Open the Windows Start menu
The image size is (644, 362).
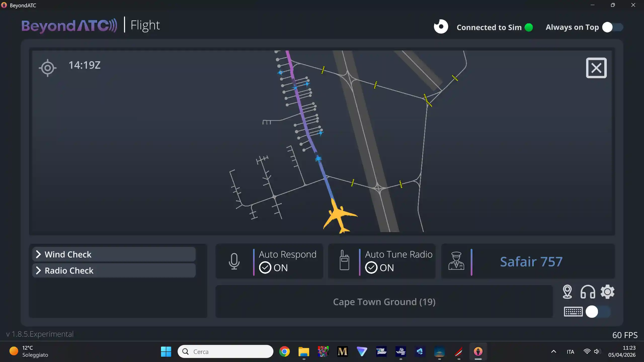click(166, 351)
